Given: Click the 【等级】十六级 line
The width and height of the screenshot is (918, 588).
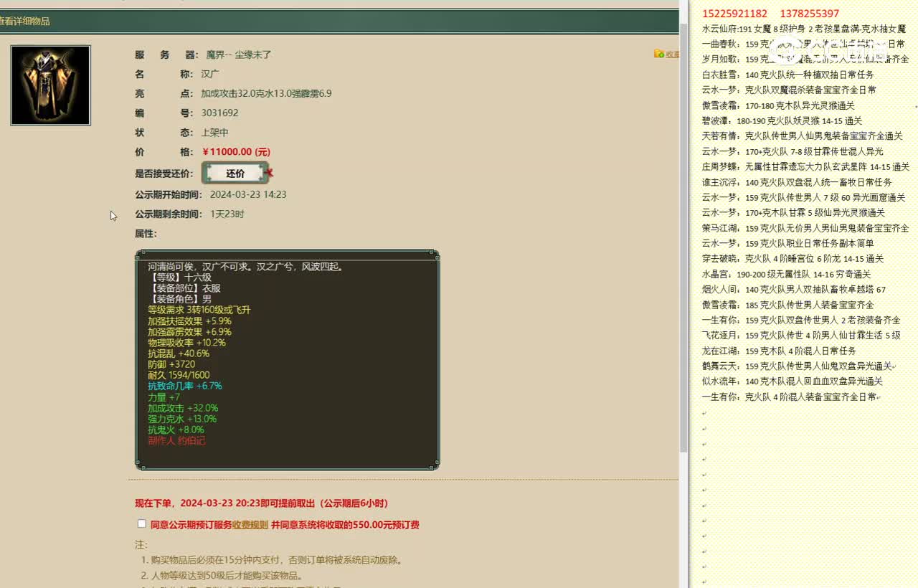Looking at the screenshot, I should tap(179, 278).
